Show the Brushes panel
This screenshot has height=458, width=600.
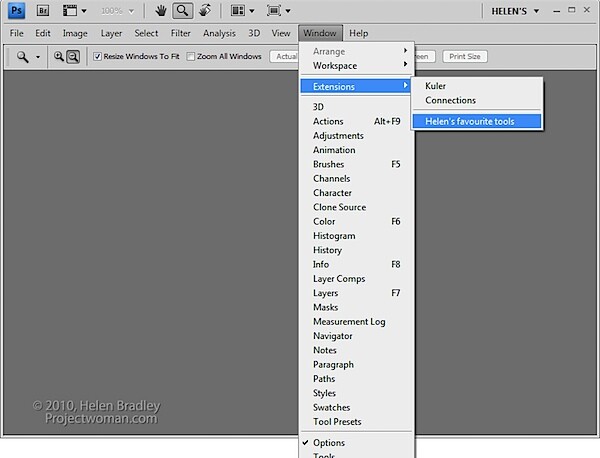point(356,164)
